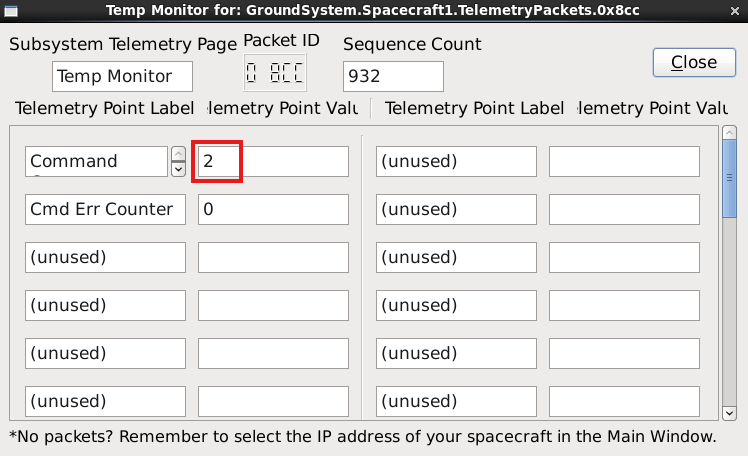This screenshot has height=456, width=748.
Task: Click the up arrow beside Command label
Action: click(178, 154)
